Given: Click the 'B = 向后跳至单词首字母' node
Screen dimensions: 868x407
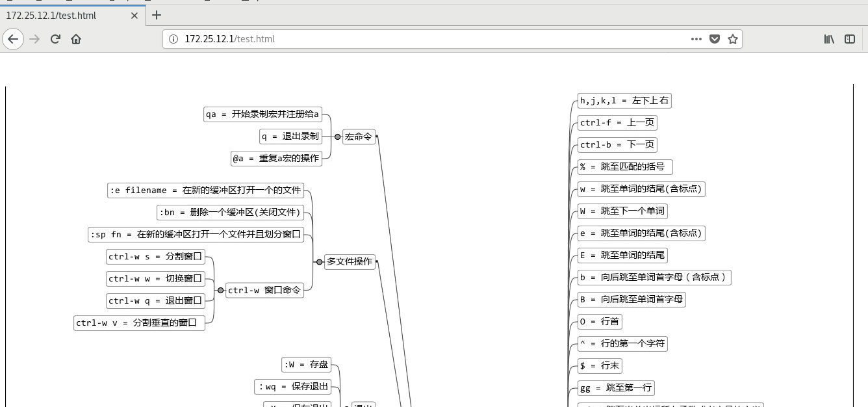Looking at the screenshot, I should (x=632, y=300).
